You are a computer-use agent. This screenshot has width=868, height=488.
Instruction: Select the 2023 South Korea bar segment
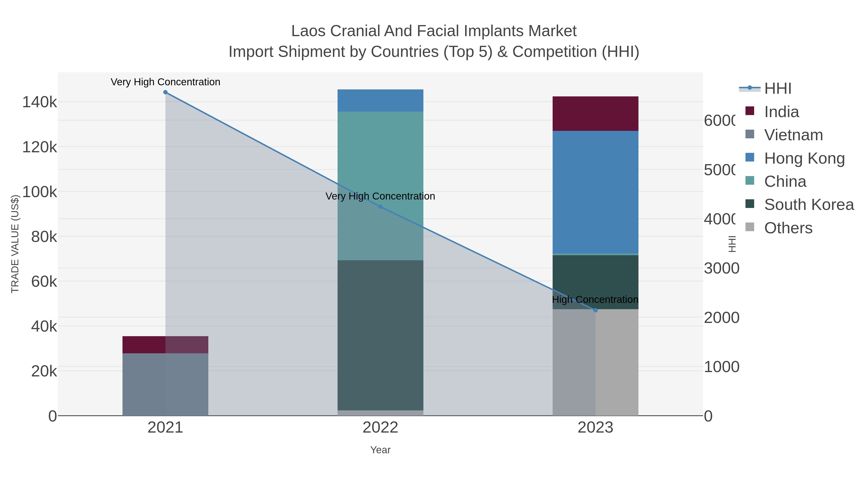[595, 282]
